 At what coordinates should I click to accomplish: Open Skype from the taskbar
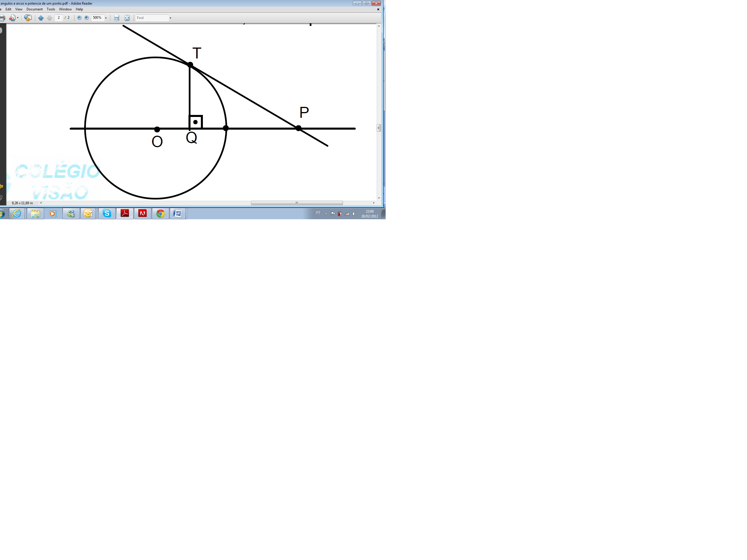[x=107, y=213]
